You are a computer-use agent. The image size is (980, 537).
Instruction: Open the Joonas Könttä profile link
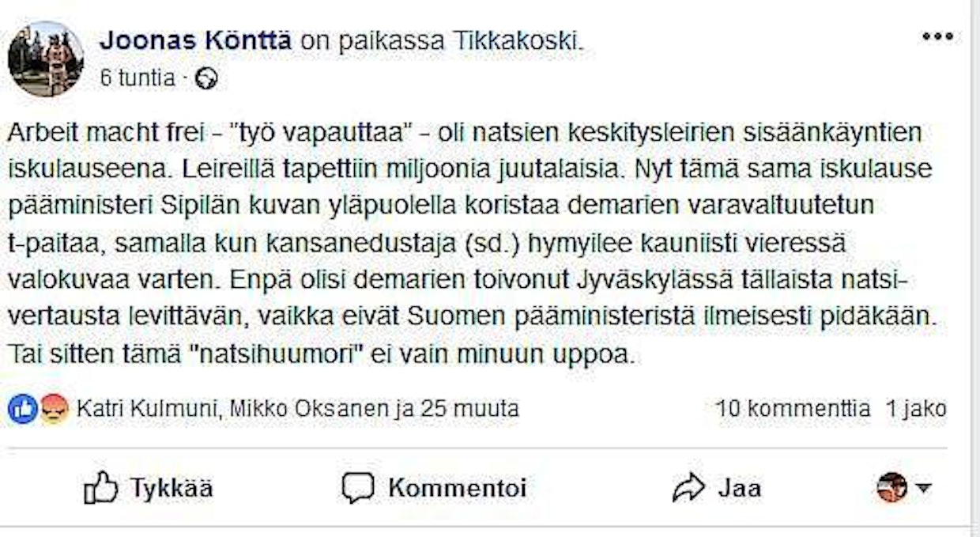coord(195,41)
